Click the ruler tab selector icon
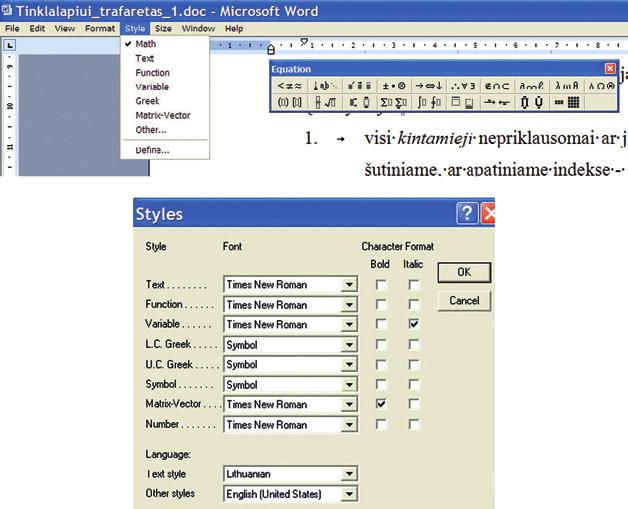The height and width of the screenshot is (509, 628). point(10,45)
